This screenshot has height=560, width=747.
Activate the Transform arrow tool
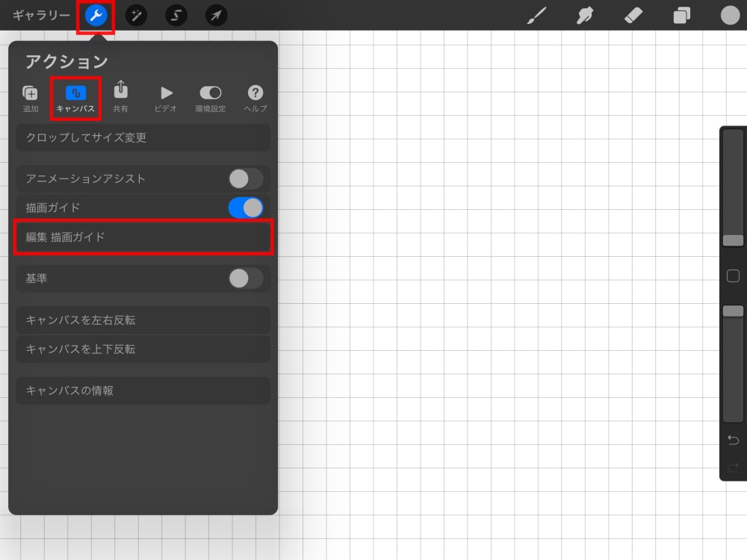coord(216,15)
